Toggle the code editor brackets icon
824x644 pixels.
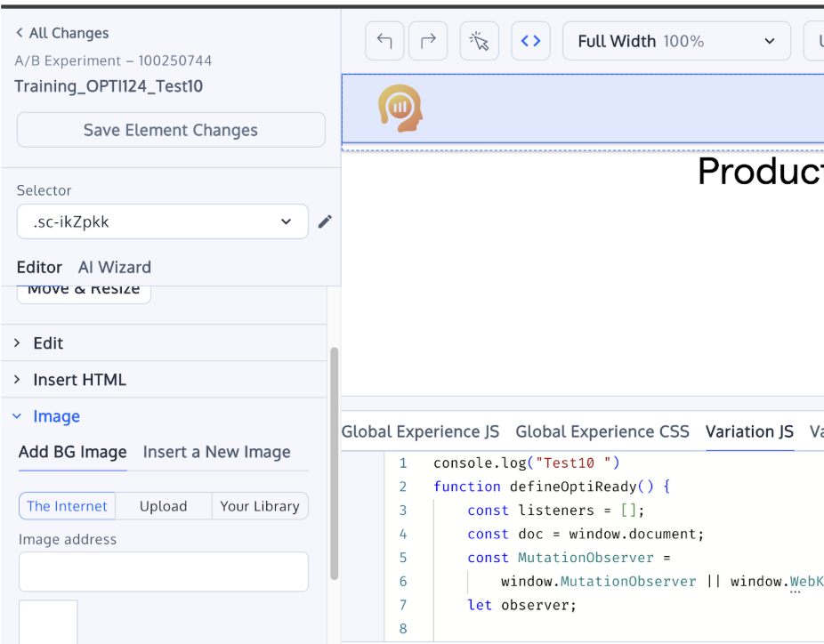[x=531, y=41]
